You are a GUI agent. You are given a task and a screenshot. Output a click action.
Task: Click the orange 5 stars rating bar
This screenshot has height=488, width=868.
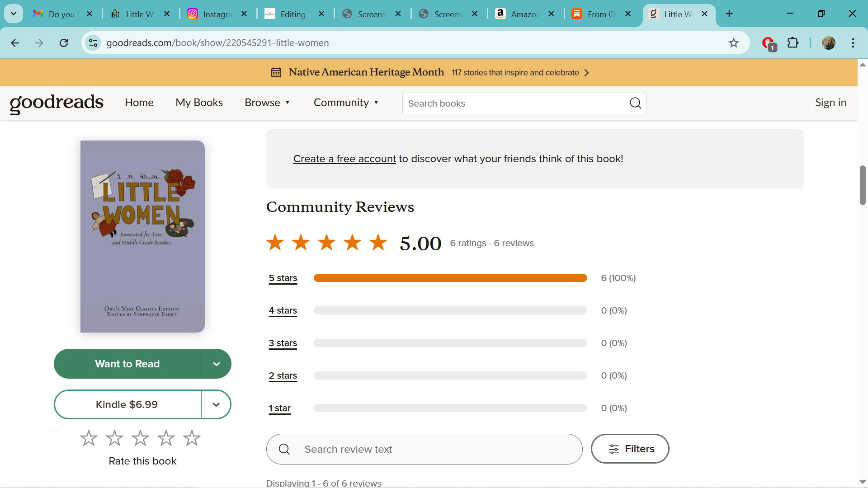click(450, 278)
